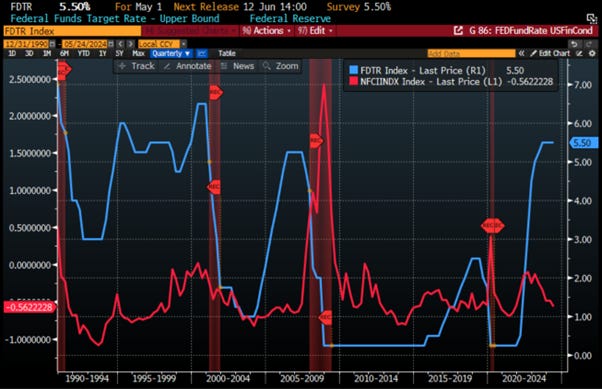Click REC marker at 2008 recession peak

pyautogui.click(x=316, y=141)
